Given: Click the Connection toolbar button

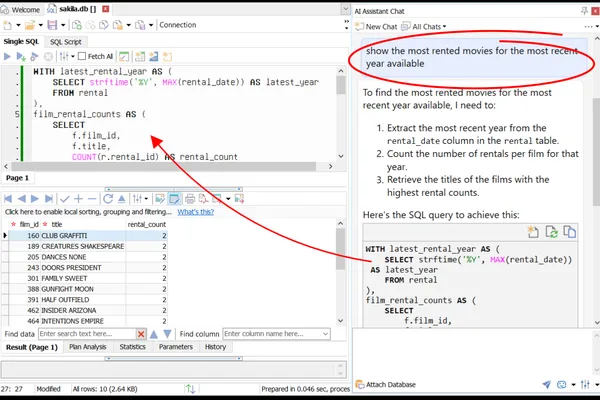Looking at the screenshot, I should 178,25.
